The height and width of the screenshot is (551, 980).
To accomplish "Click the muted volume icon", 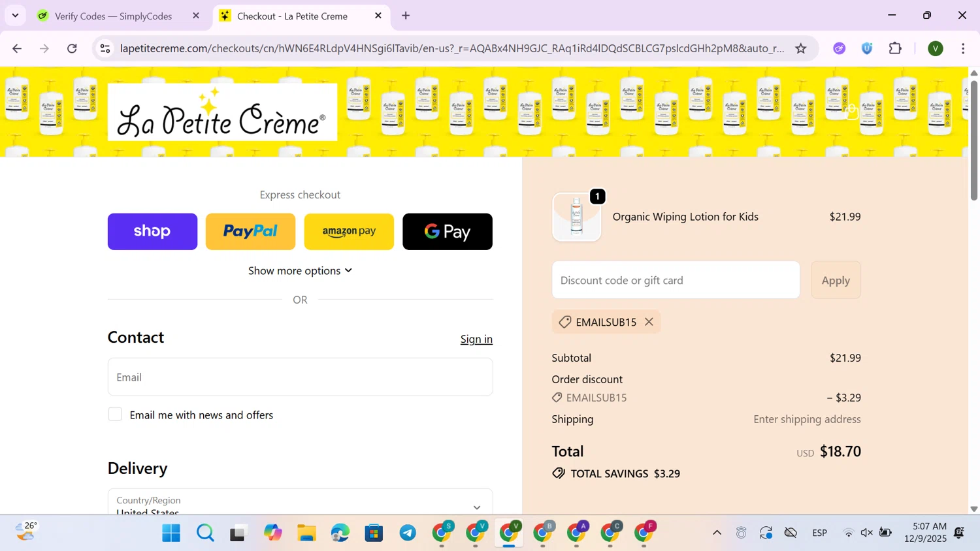I will (x=867, y=533).
